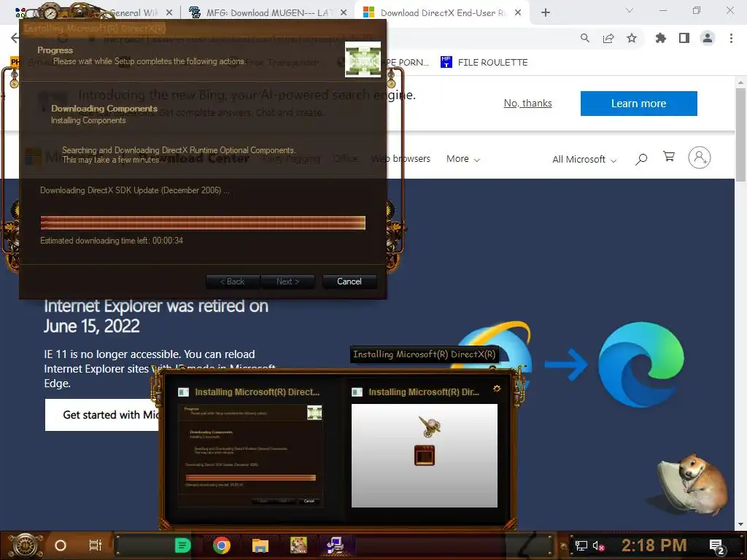Dismiss Bing banner with No, thanks
Screen dimensions: 747x560
coord(527,104)
